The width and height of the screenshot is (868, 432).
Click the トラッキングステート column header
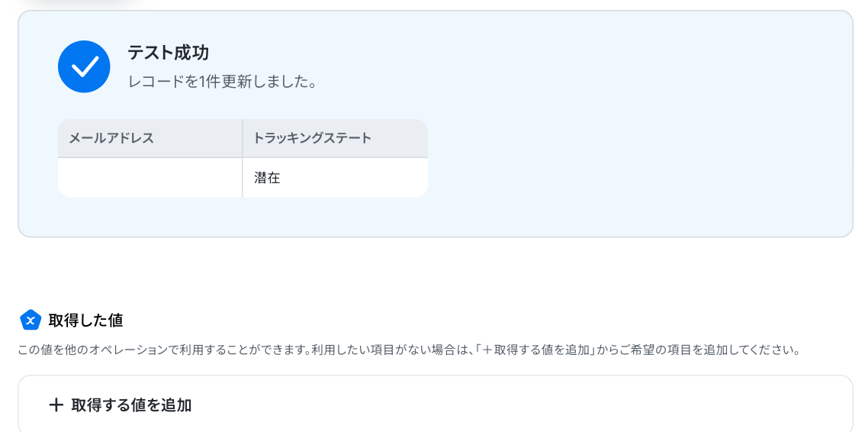[x=312, y=138]
